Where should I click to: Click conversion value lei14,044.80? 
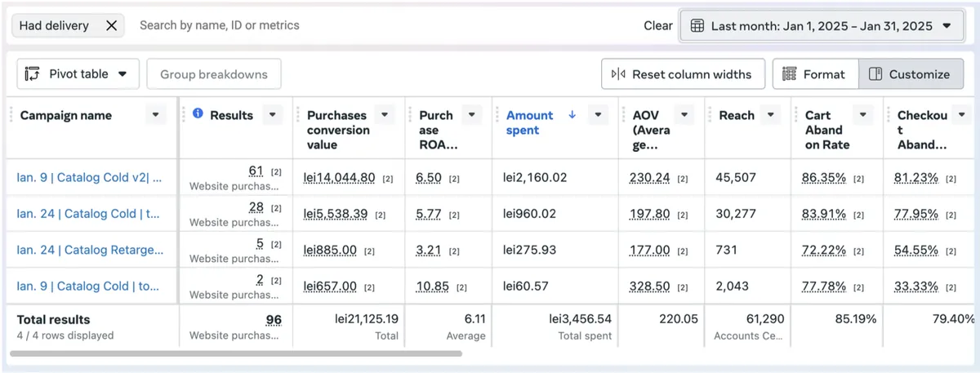[340, 177]
